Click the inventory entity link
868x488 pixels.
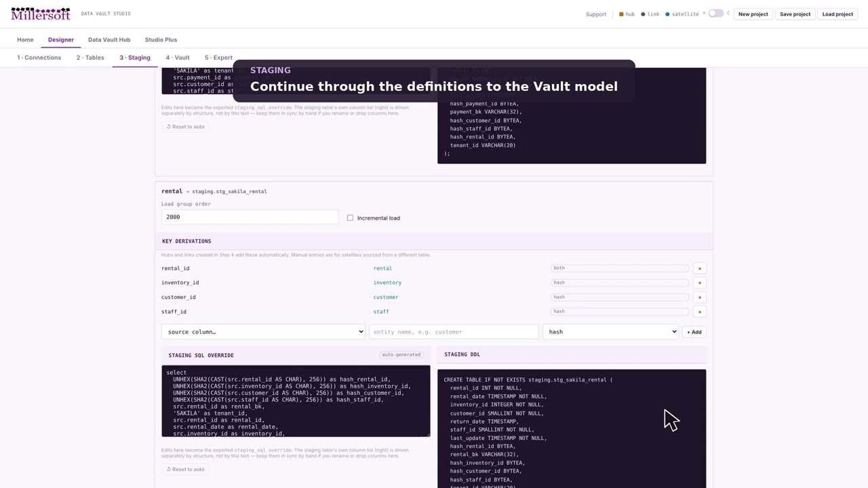point(387,283)
